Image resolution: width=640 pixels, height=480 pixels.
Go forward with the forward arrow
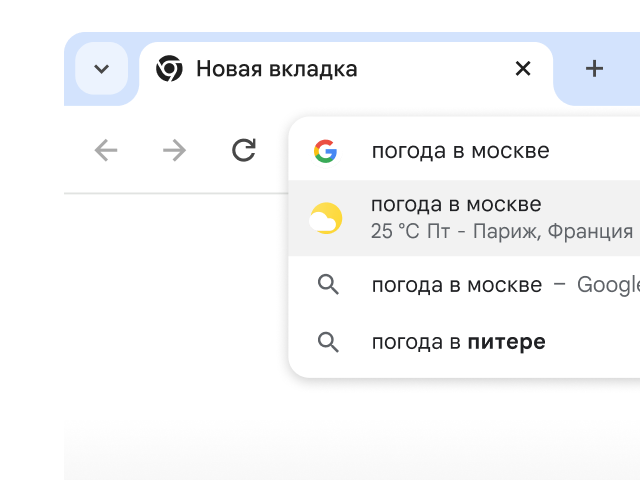coord(174,150)
